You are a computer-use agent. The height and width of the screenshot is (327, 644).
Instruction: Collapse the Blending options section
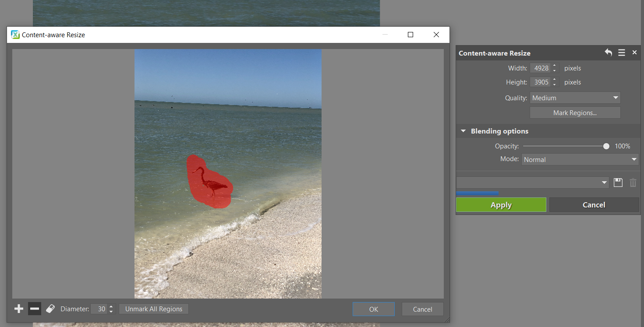pyautogui.click(x=463, y=131)
